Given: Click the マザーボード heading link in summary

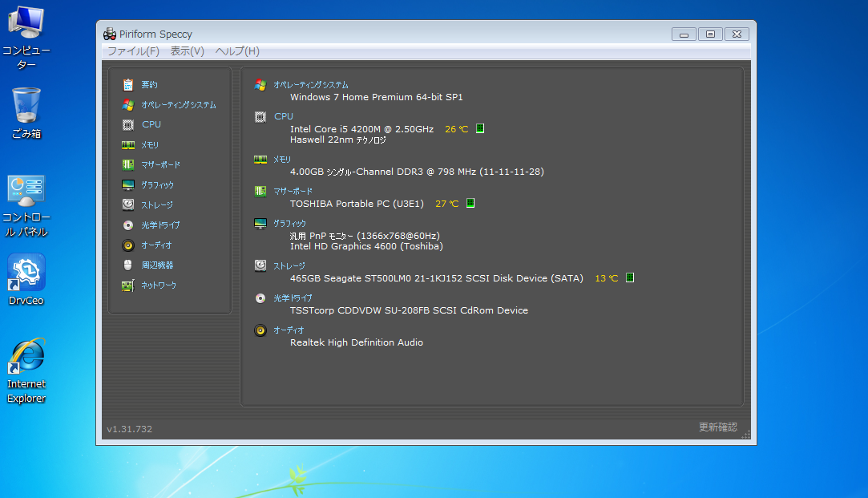Looking at the screenshot, I should (x=293, y=191).
